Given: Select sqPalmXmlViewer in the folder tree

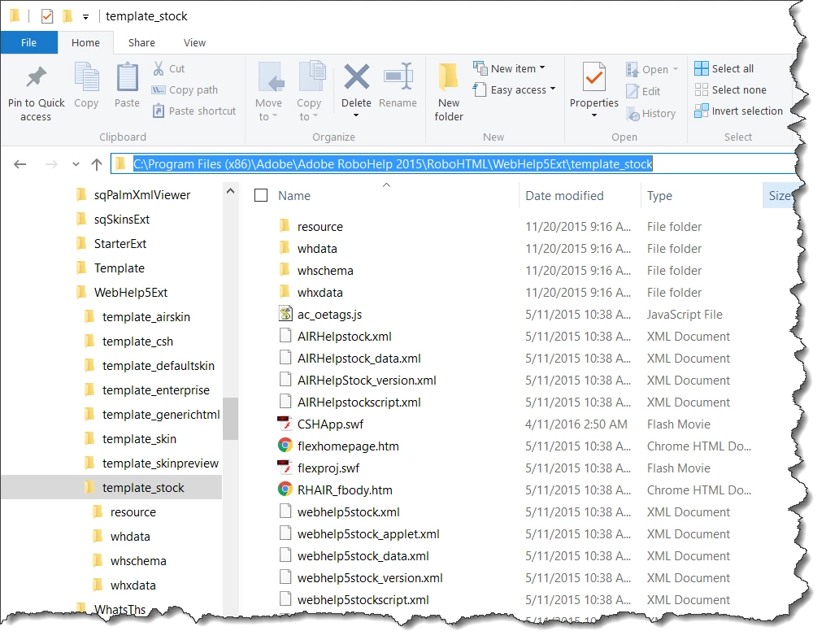Looking at the screenshot, I should [x=141, y=195].
